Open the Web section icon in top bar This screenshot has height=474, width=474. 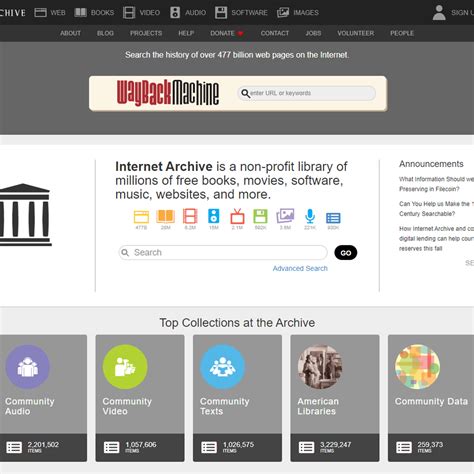(x=40, y=13)
